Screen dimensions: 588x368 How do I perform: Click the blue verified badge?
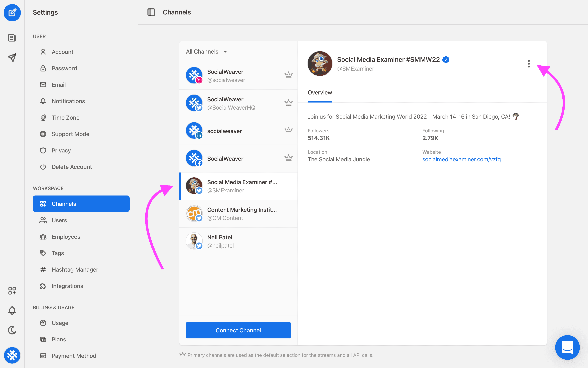446,60
